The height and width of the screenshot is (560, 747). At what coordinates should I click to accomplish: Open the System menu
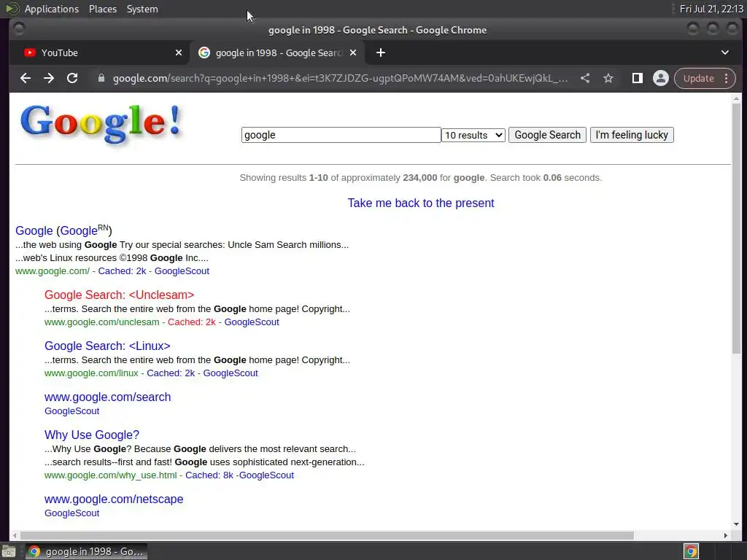[142, 9]
